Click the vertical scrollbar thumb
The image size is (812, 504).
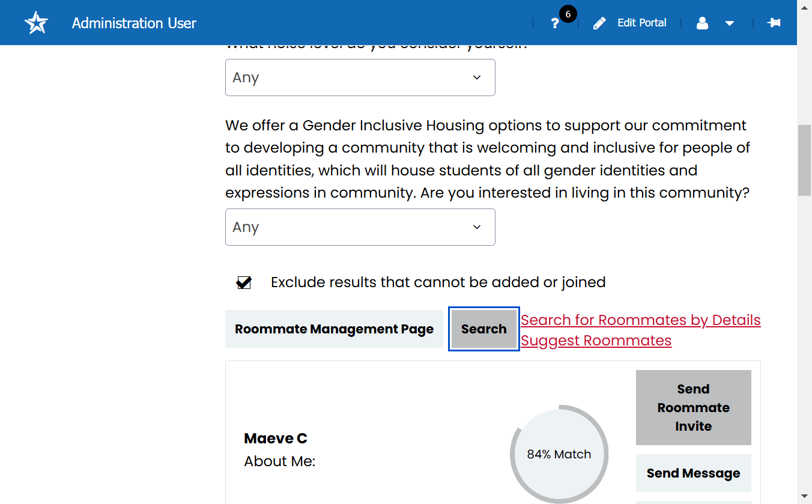pyautogui.click(x=804, y=160)
